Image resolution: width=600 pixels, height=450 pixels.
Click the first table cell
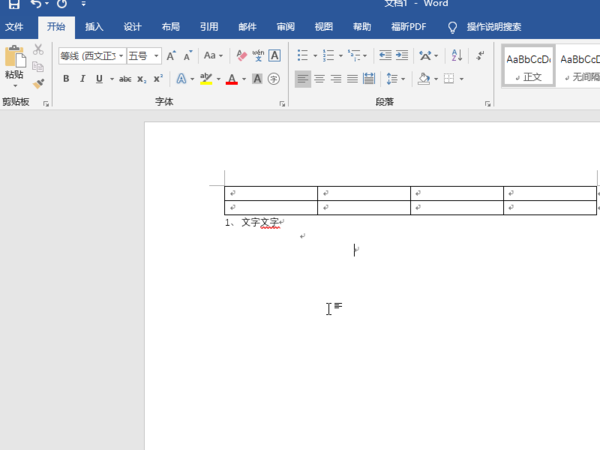271,193
